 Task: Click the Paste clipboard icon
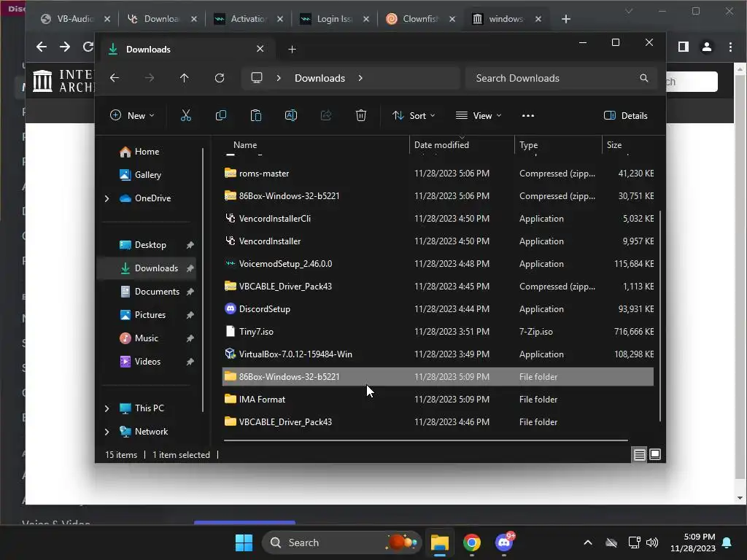(256, 116)
